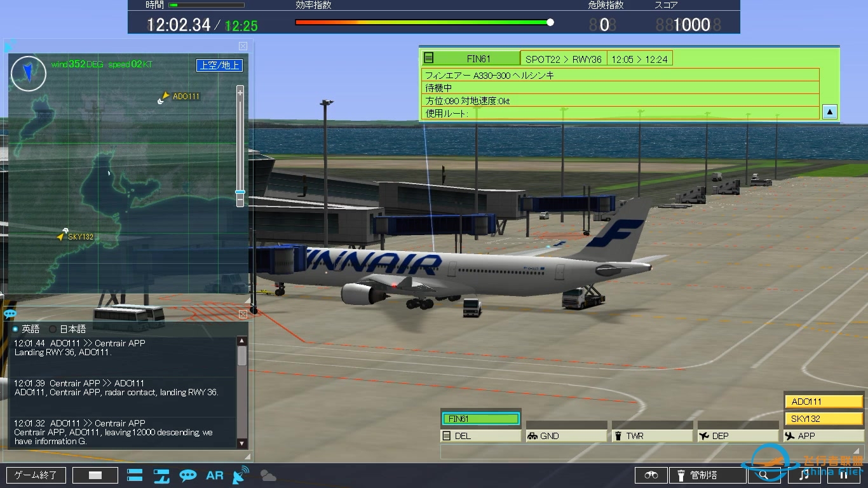Screen dimensions: 868x488
Task: Click the '使用ルート:' row
Action: click(x=621, y=113)
